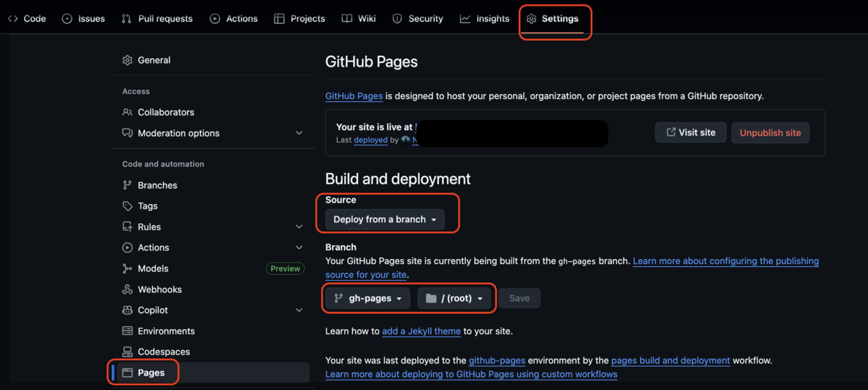This screenshot has width=868, height=390.
Task: Click the Copilot icon in sidebar
Action: click(127, 310)
